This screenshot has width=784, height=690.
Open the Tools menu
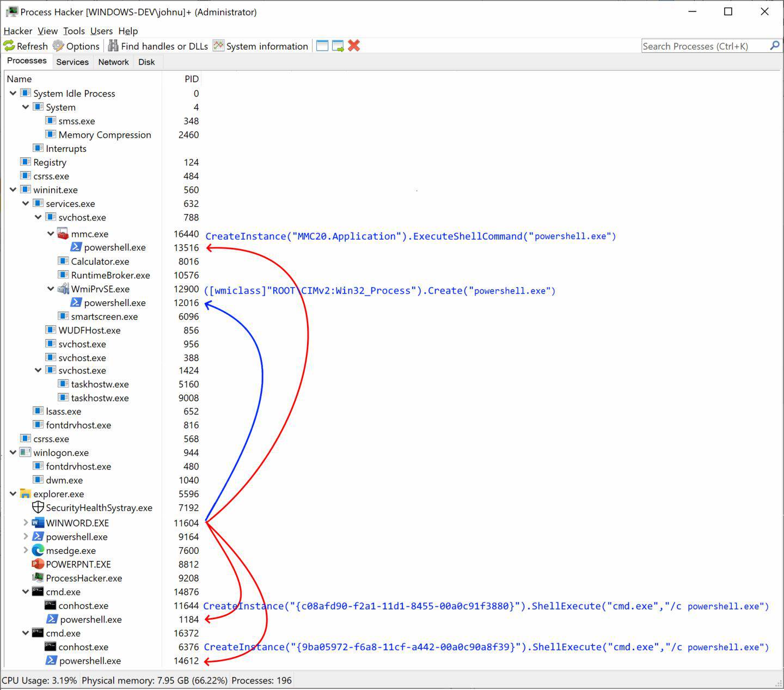[x=73, y=31]
